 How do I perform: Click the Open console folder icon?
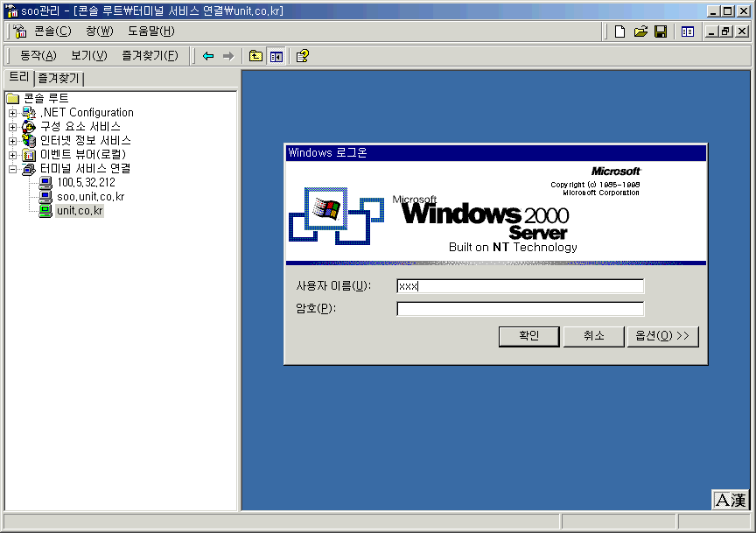click(x=640, y=32)
